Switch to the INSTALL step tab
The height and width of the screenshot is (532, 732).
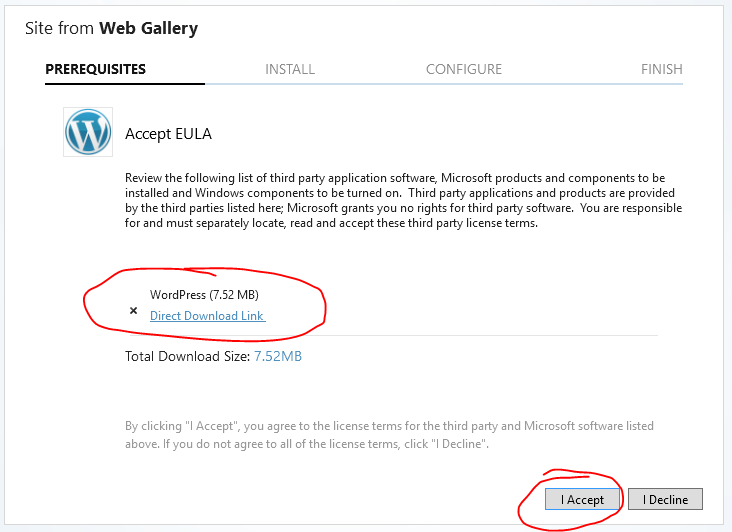pos(290,69)
